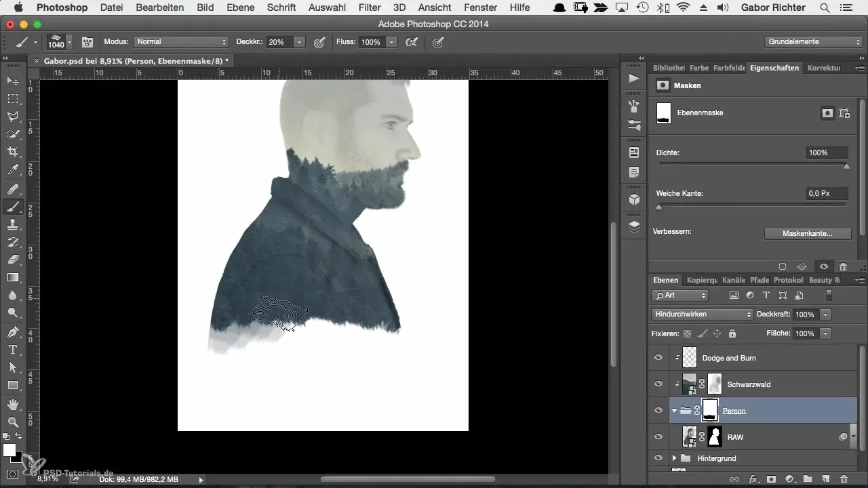
Task: Hide the Dodge and Burn layer
Action: [658, 358]
